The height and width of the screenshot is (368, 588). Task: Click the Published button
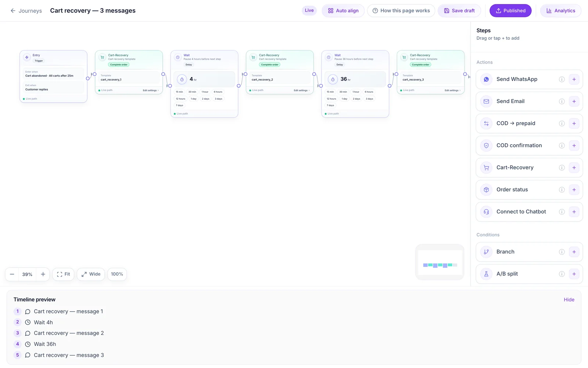click(x=510, y=11)
